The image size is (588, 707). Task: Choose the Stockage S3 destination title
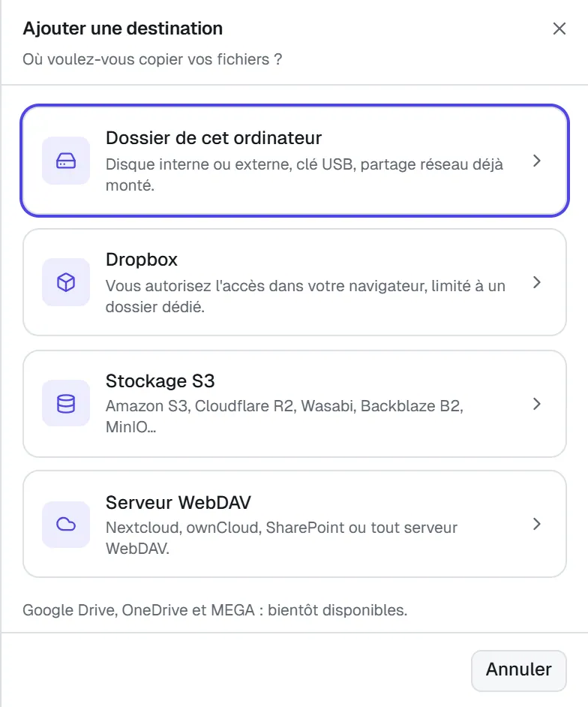pyautogui.click(x=160, y=381)
